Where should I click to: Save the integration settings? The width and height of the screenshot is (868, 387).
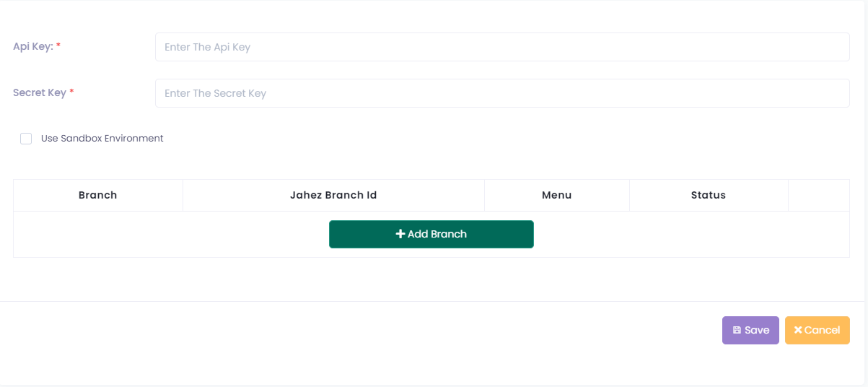coord(750,330)
